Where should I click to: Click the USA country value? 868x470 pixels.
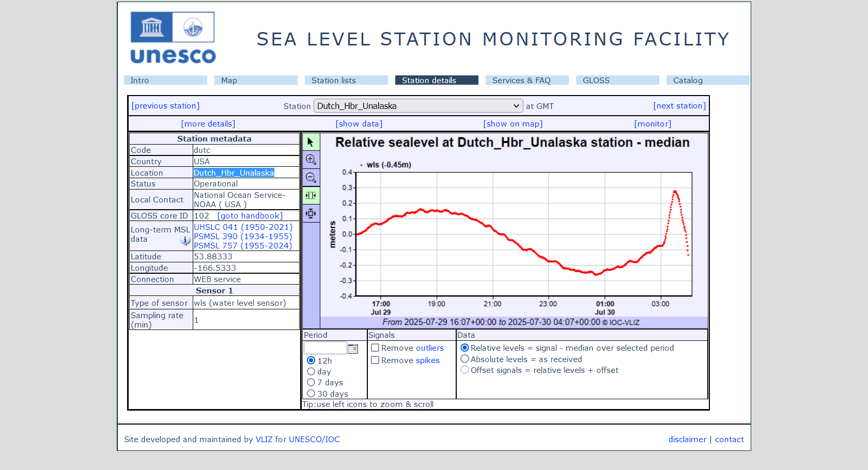[x=202, y=162]
